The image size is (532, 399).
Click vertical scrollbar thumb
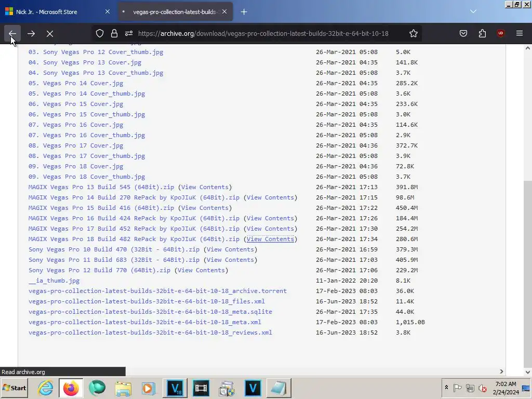[528, 274]
